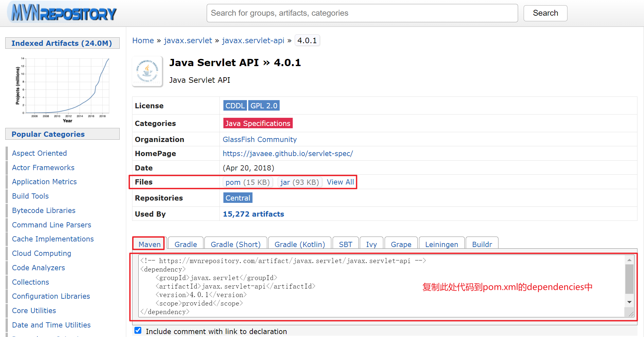The image size is (644, 337).
Task: Click the (Apr 20, 2018) date value
Action: 249,168
